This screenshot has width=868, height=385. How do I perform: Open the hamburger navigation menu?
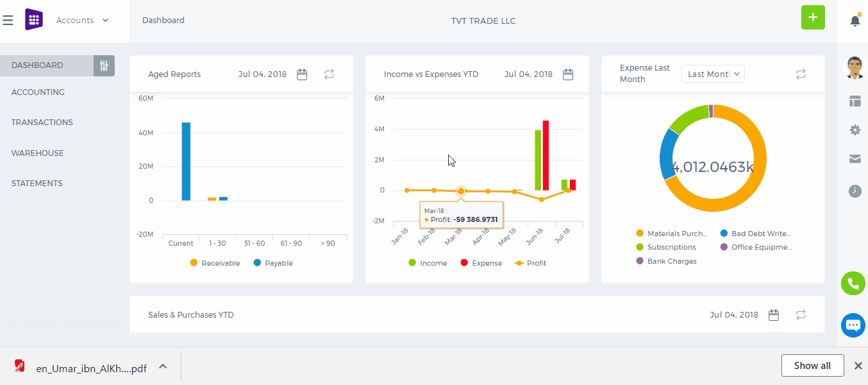coord(8,21)
